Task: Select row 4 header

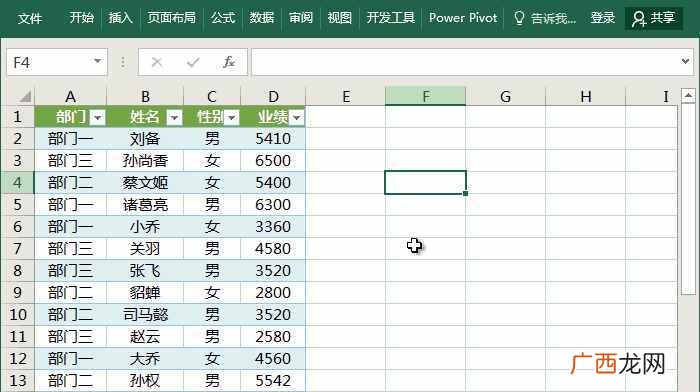Action: (x=17, y=183)
